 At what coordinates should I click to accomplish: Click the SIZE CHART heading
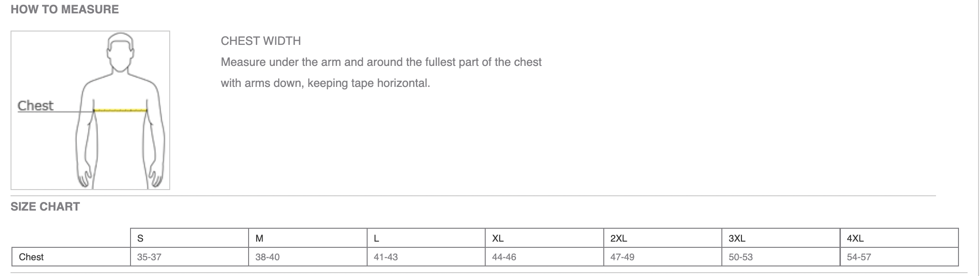point(45,207)
